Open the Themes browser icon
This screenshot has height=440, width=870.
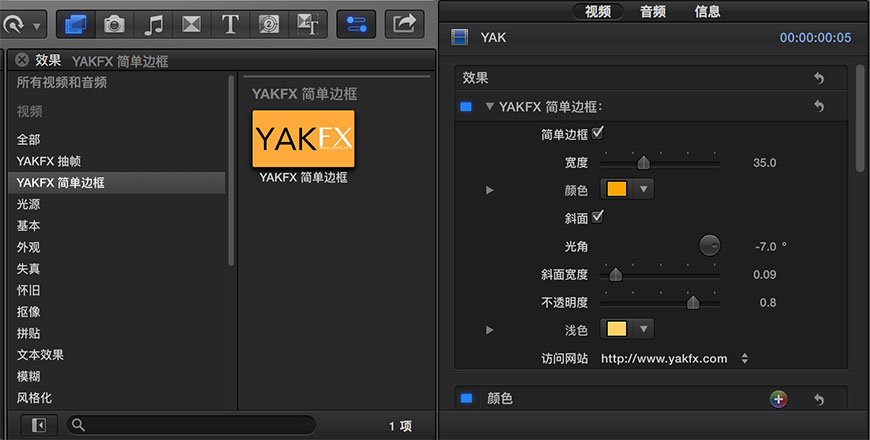(x=307, y=24)
